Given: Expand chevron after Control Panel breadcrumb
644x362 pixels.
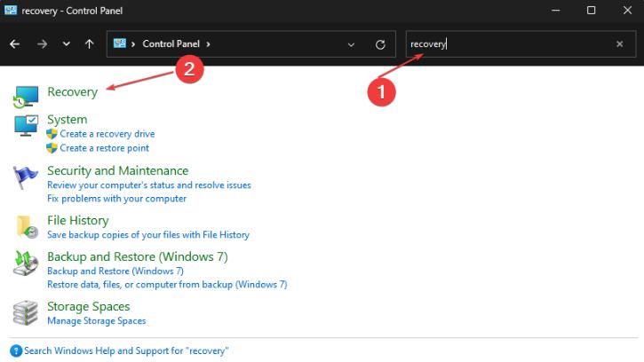Looking at the screenshot, I should pos(208,43).
